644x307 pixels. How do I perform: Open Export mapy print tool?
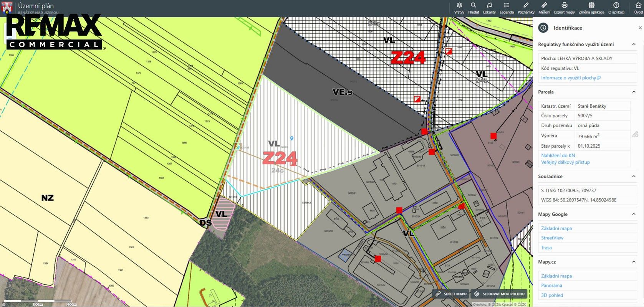tap(564, 8)
